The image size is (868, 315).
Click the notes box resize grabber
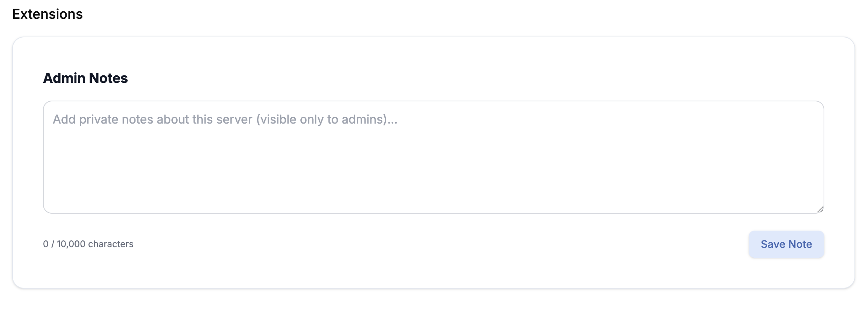(820, 209)
